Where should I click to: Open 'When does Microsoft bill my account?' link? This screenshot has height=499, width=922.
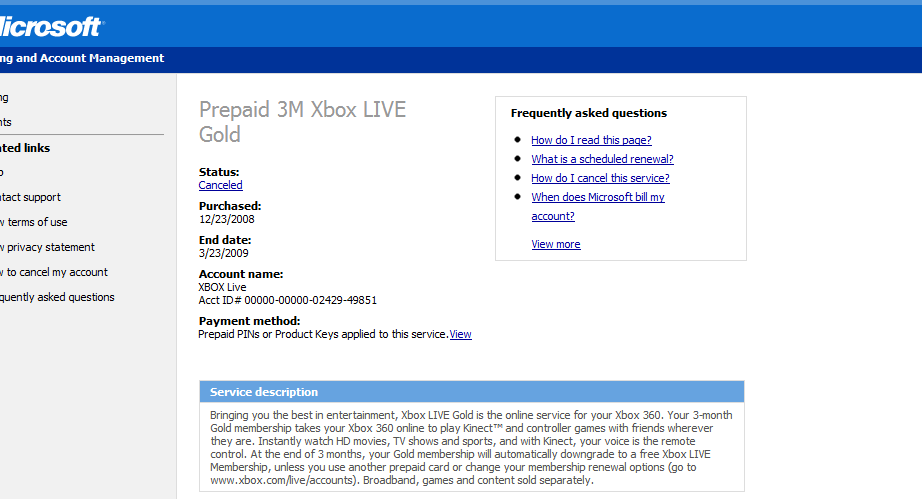(x=598, y=206)
